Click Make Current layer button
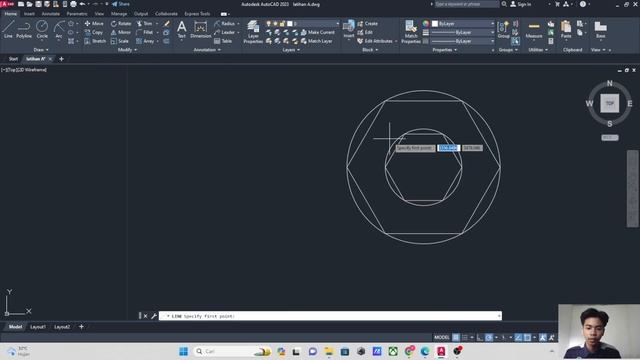This screenshot has width=640, height=360. (x=318, y=32)
